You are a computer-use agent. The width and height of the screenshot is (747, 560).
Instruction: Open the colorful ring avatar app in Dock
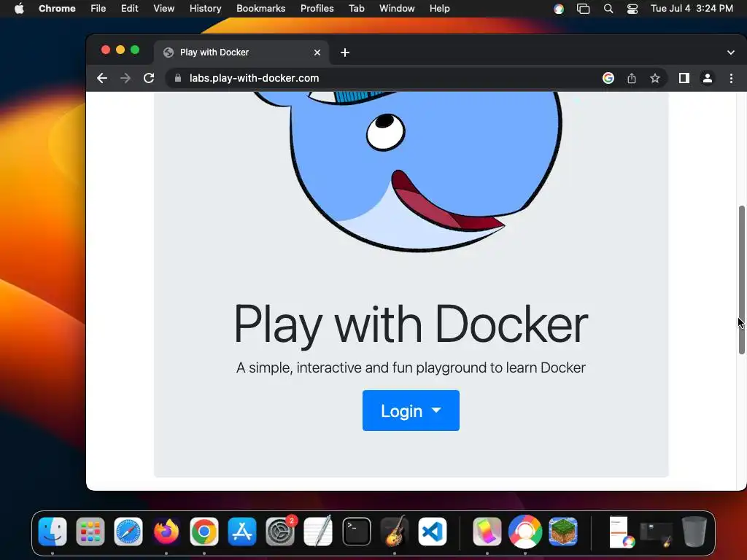pos(525,532)
